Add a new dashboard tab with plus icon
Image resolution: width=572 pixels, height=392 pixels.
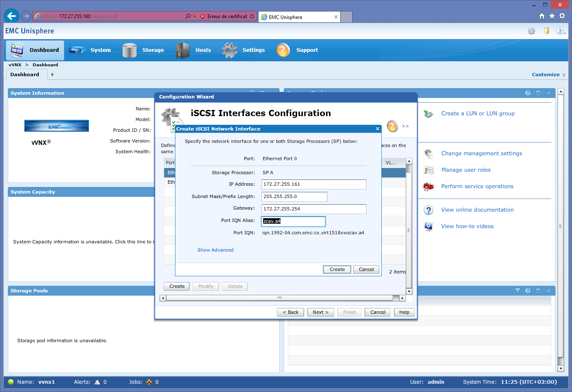[x=52, y=75]
